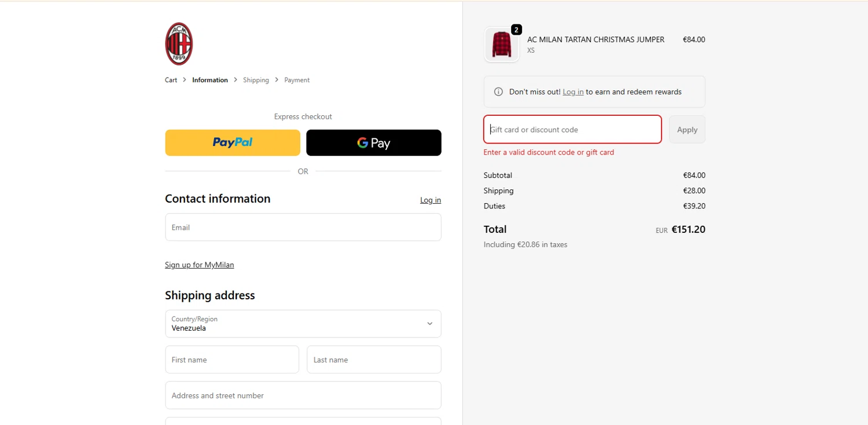This screenshot has height=425, width=868.
Task: Focus the Address and street number field
Action: coord(303,395)
